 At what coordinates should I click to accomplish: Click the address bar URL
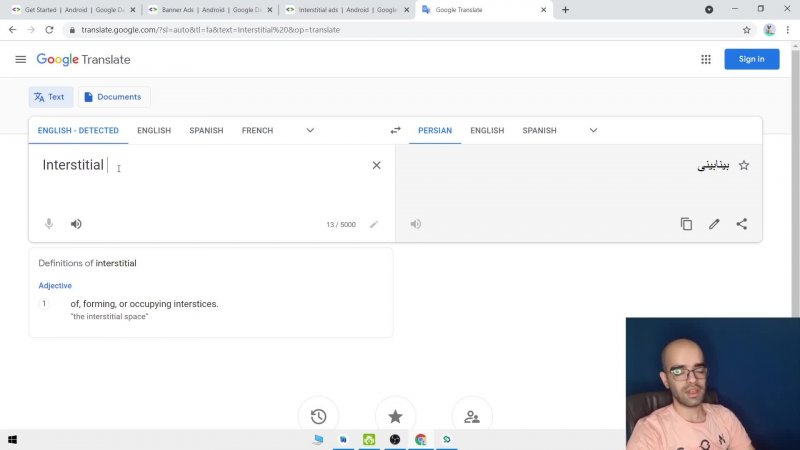211,30
